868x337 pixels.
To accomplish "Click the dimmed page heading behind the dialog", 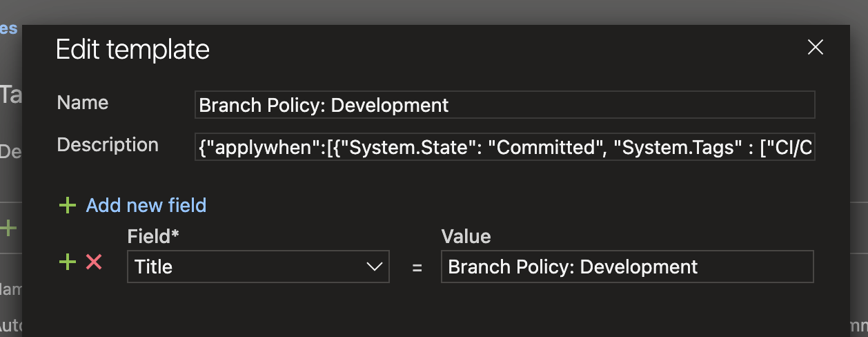I will 10,95.
